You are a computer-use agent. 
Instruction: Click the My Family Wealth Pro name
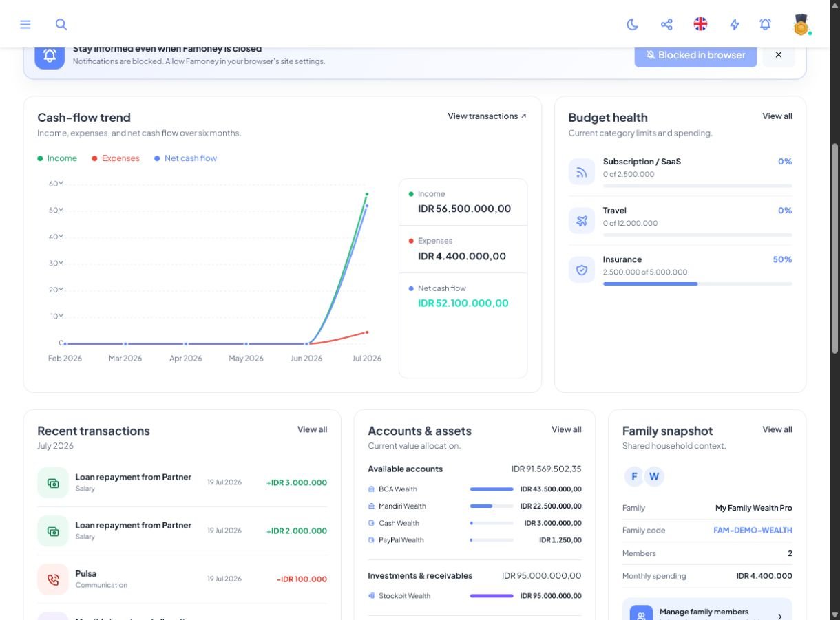(x=754, y=508)
